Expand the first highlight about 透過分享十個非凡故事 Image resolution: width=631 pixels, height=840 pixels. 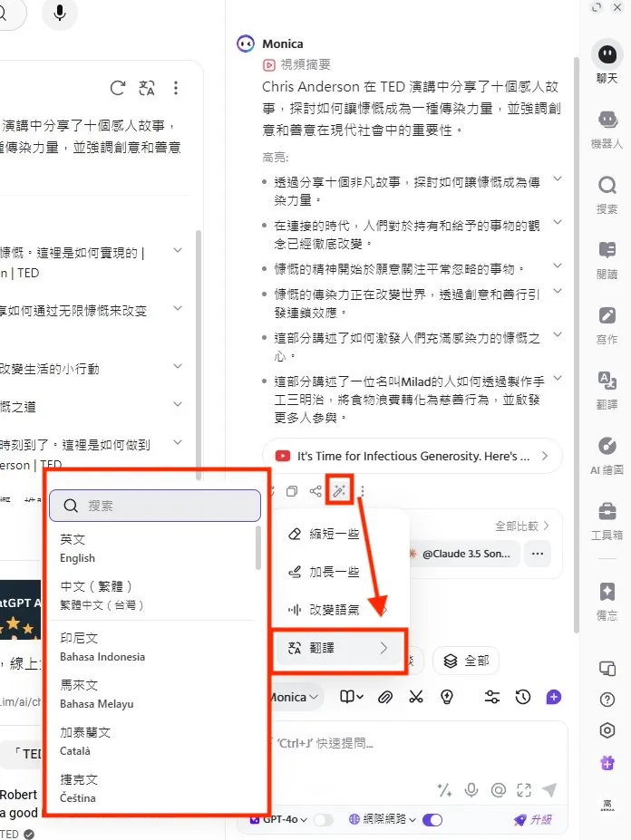point(558,179)
